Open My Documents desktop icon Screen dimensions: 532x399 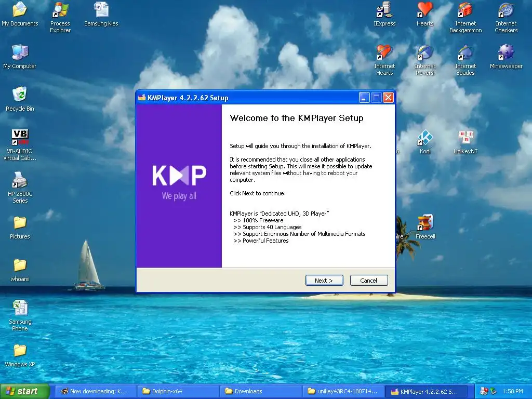pos(20,14)
